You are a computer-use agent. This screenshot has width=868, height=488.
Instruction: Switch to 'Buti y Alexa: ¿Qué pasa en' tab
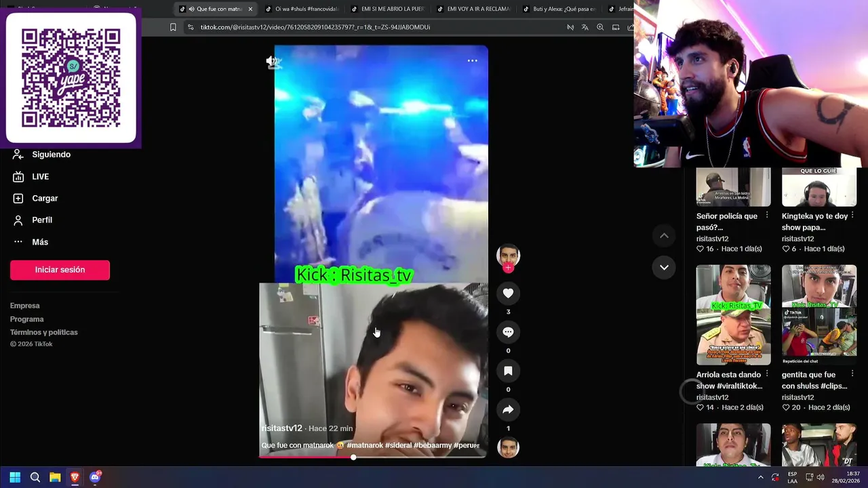(x=559, y=9)
